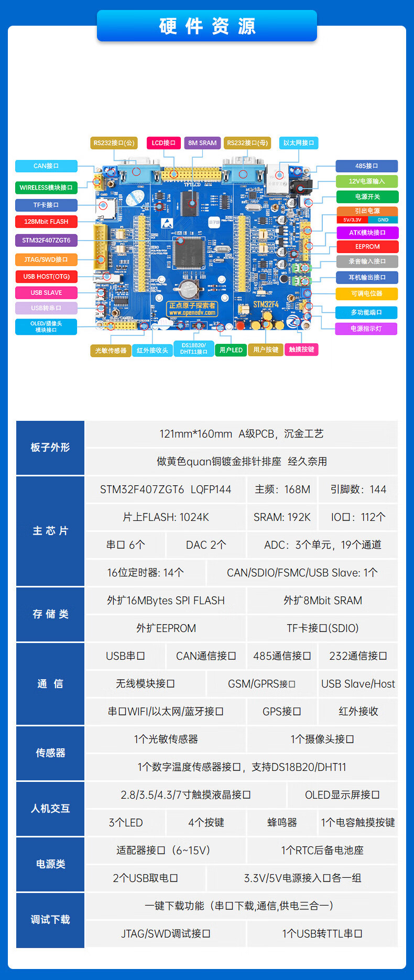Screen dimensions: 414x980
Task: Click the 人机交互 row header
Action: click(50, 809)
